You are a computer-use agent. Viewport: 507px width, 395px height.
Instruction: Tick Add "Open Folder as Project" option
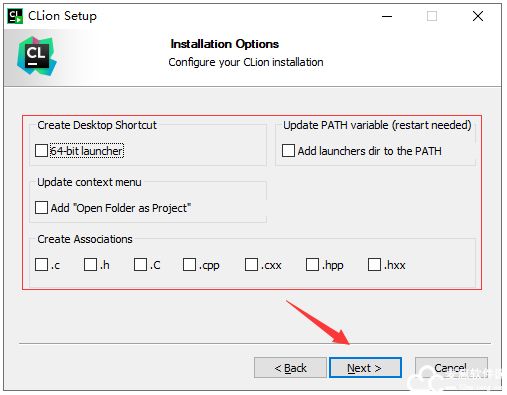click(x=41, y=207)
